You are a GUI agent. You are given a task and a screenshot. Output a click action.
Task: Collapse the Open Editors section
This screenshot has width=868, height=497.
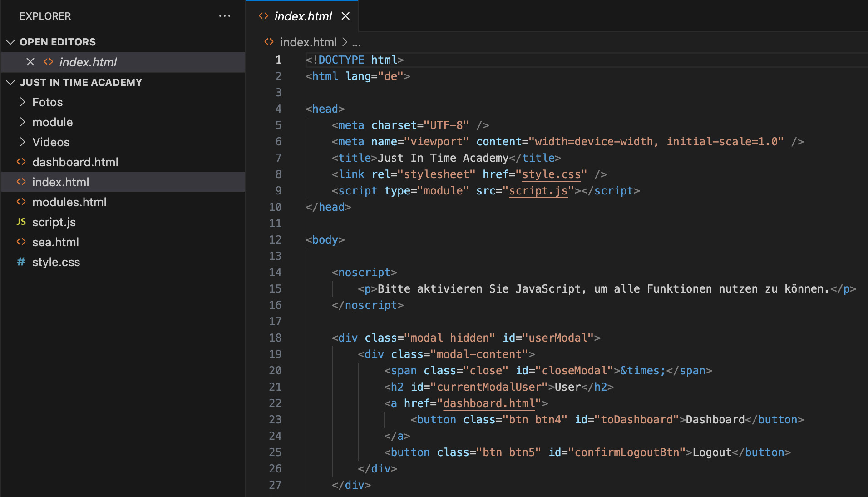click(x=10, y=42)
